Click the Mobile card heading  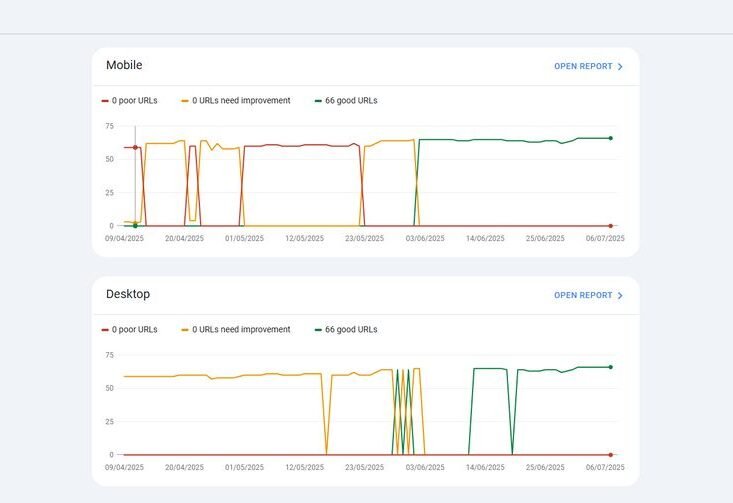(x=124, y=66)
